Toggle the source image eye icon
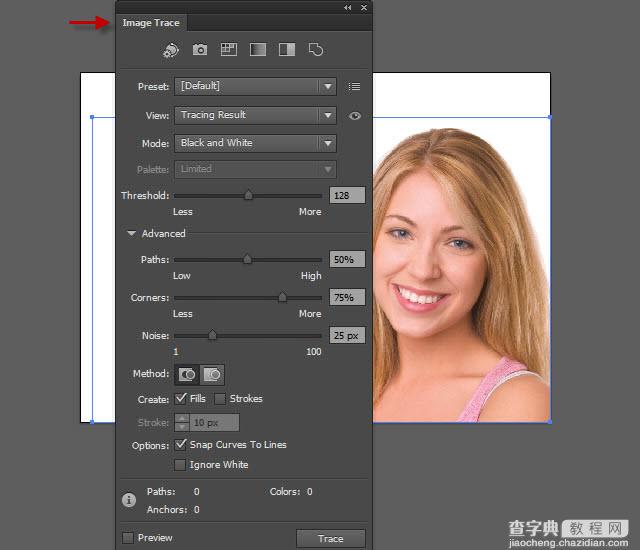This screenshot has height=550, width=640. (x=355, y=116)
